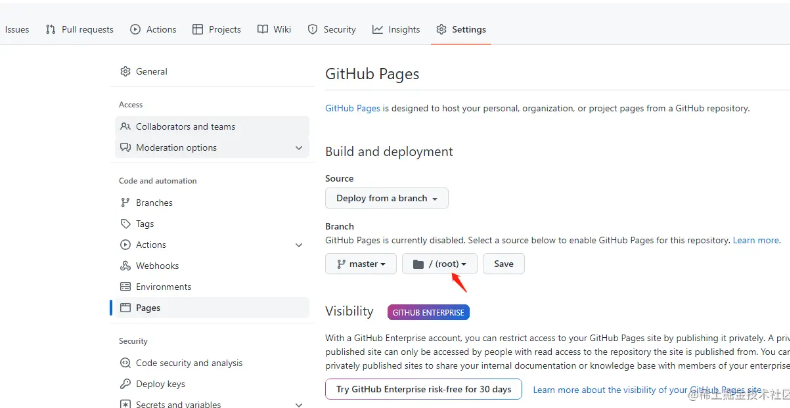790x408 pixels.
Task: Click the Collaborators people icon
Action: point(125,126)
